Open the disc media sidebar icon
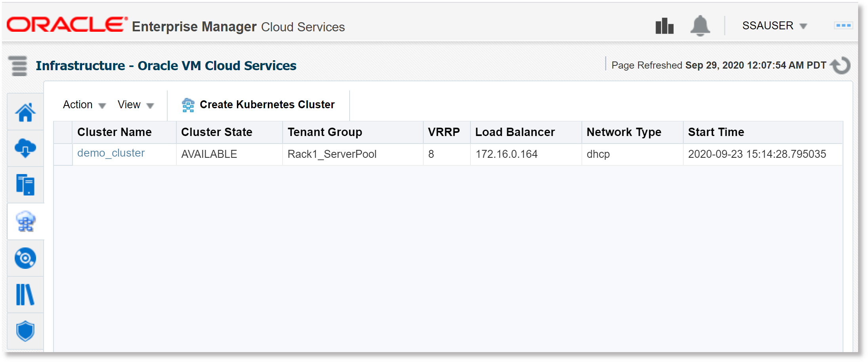The width and height of the screenshot is (868, 362). coord(25,258)
